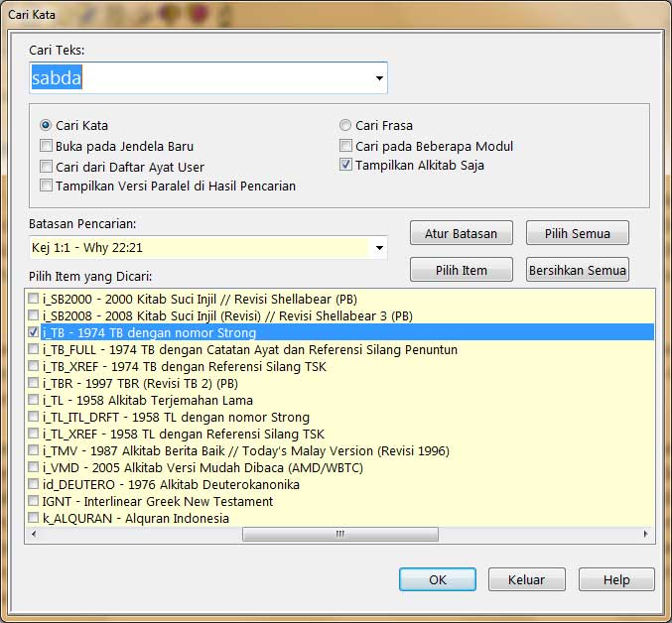
Task: Check the i_TL_ITL_DRFT checkbox
Action: (33, 417)
